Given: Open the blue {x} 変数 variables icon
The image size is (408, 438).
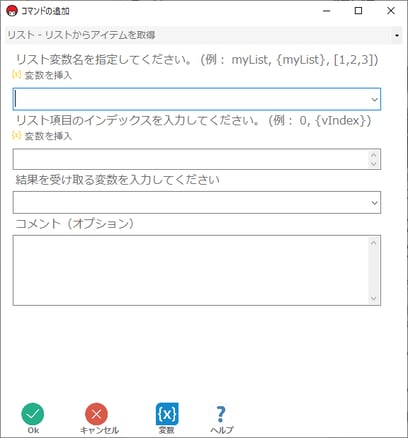Looking at the screenshot, I should coord(167,414).
